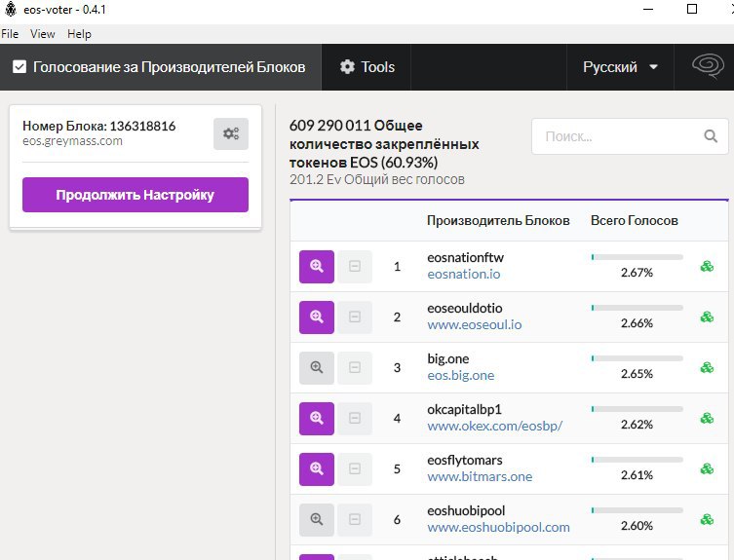734x560 pixels.
Task: Click the Производитель Блоков column header
Action: (498, 220)
